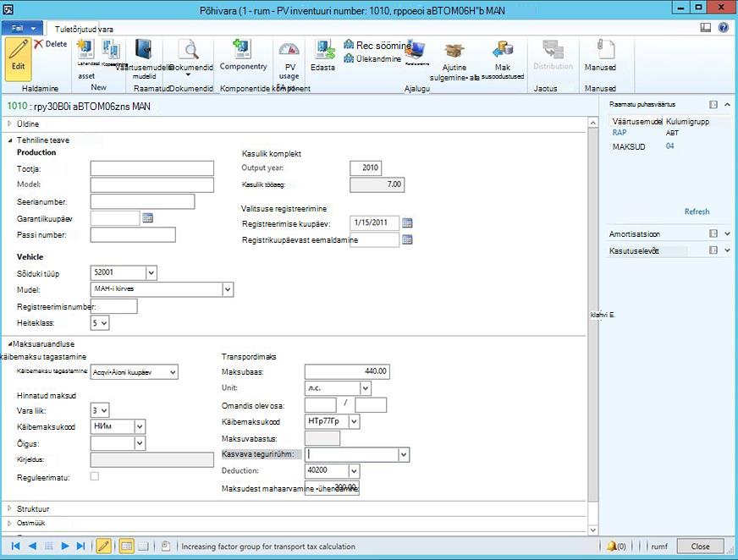Image resolution: width=738 pixels, height=560 pixels.
Task: Click the view layout icon near help
Action: (706, 28)
